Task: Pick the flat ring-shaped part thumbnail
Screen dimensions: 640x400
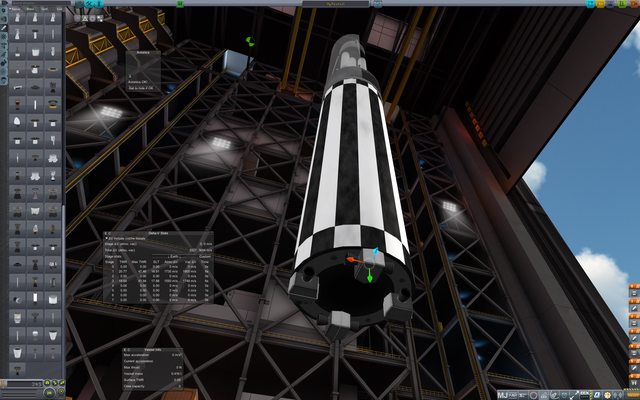Action: 53,69
